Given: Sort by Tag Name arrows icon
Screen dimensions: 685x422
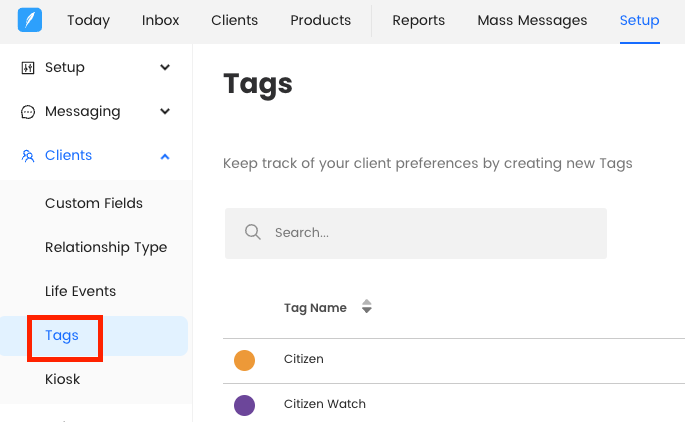Looking at the screenshot, I should 366,308.
